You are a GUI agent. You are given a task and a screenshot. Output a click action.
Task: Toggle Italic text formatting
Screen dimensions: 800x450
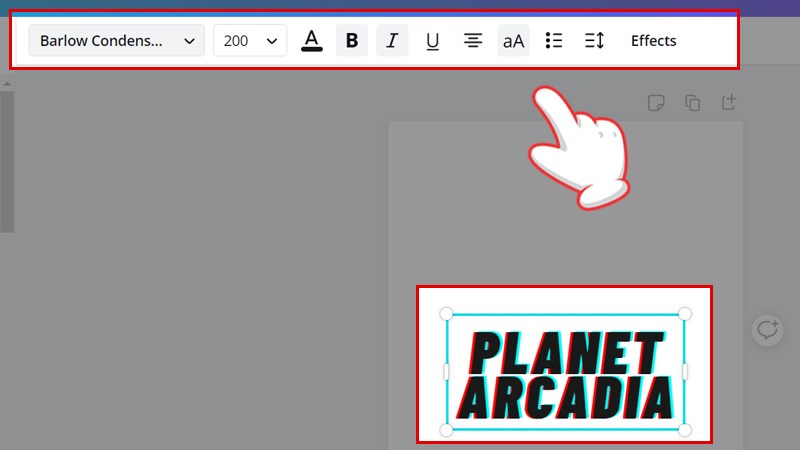(x=392, y=41)
